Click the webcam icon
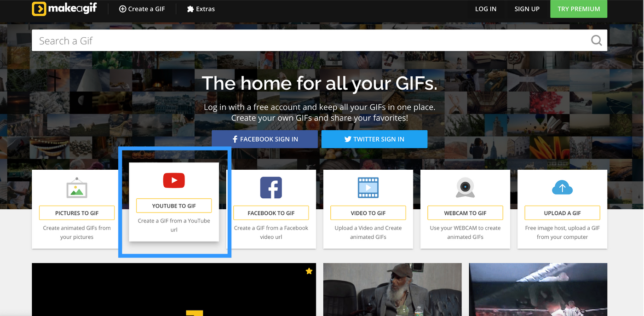 pyautogui.click(x=465, y=188)
